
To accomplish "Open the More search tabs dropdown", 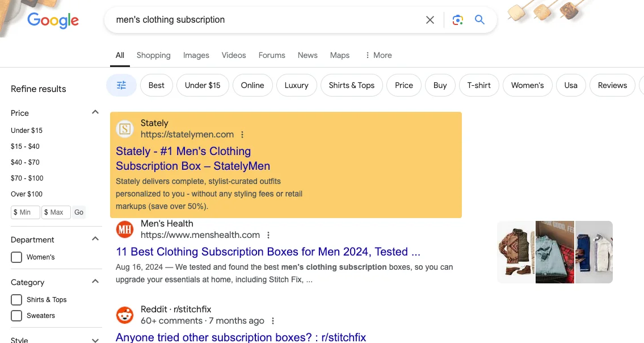I will coord(378,55).
